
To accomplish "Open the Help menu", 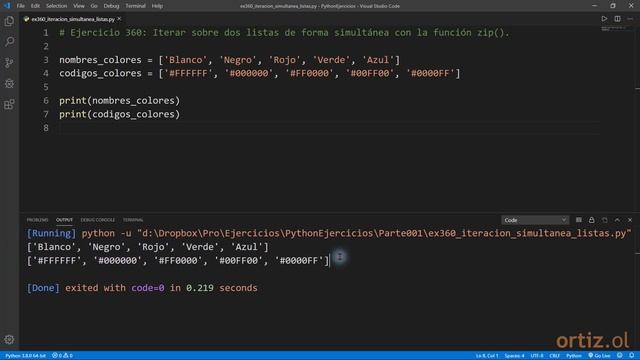I will [157, 6].
